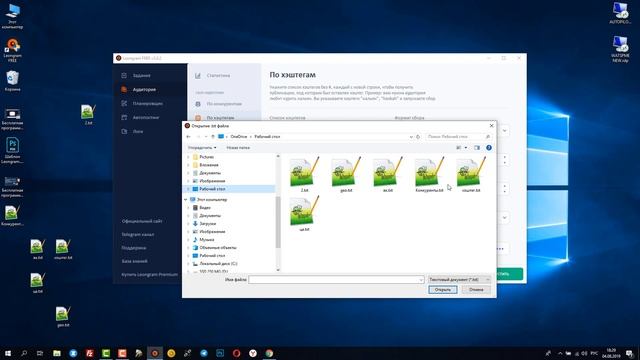The image size is (640, 360).
Task: Click the Отмена button
Action: [476, 290]
